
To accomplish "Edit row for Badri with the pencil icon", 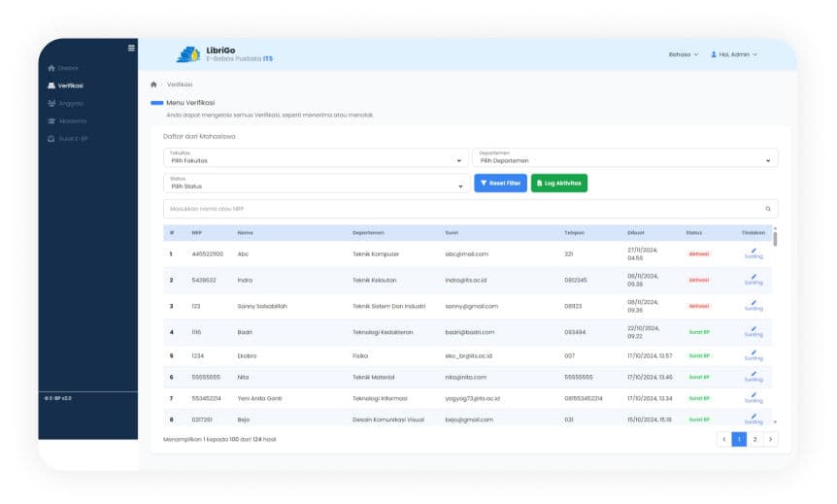I will [753, 331].
